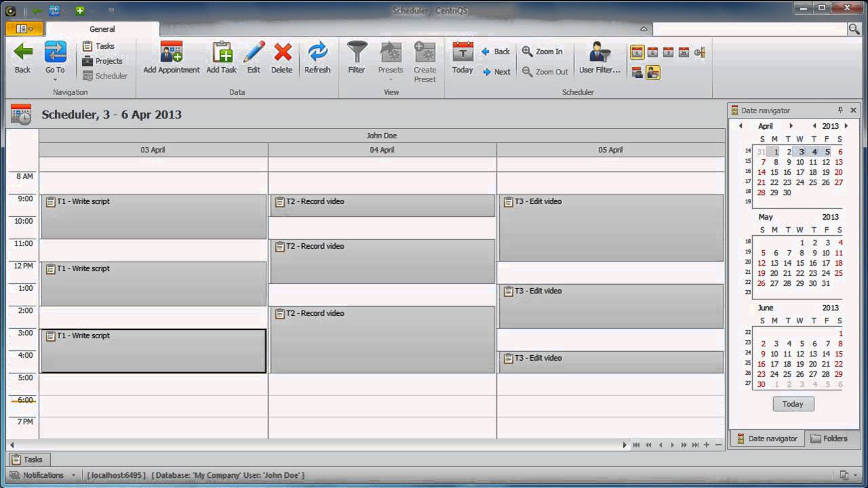The width and height of the screenshot is (868, 488).
Task: Go to next month in Date navigator
Action: point(791,126)
